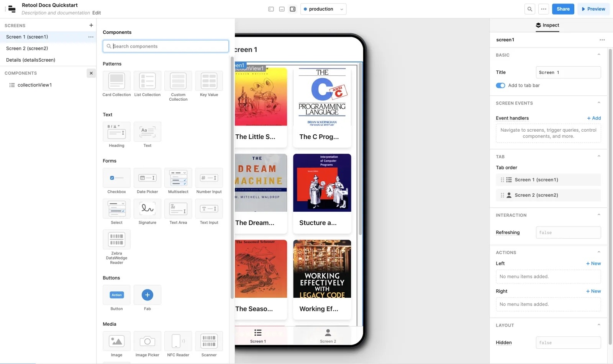613x364 pixels.
Task: Collapse the ACTIONS section
Action: click(x=598, y=252)
